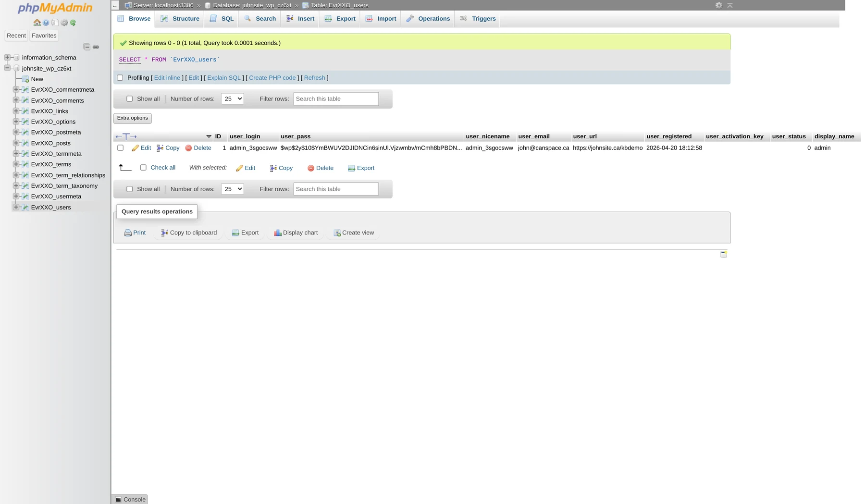Click the New table icon under johnsite_wp_cz6xt
The width and height of the screenshot is (865, 504).
pos(25,79)
